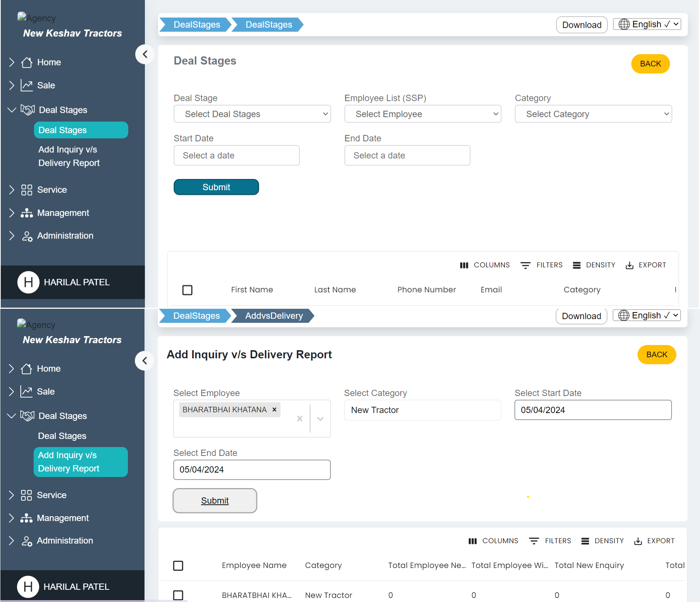The image size is (700, 602).
Task: Open Filters in the lower report table
Action: [x=550, y=541]
